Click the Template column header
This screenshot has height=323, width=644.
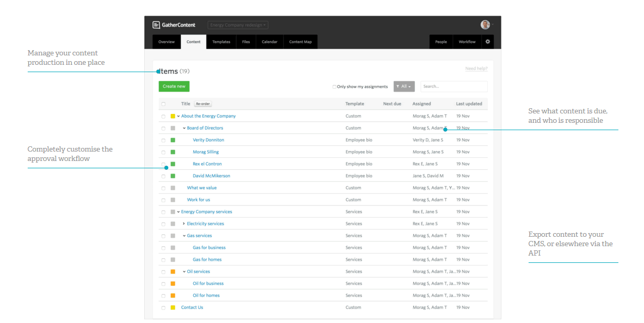tap(355, 104)
